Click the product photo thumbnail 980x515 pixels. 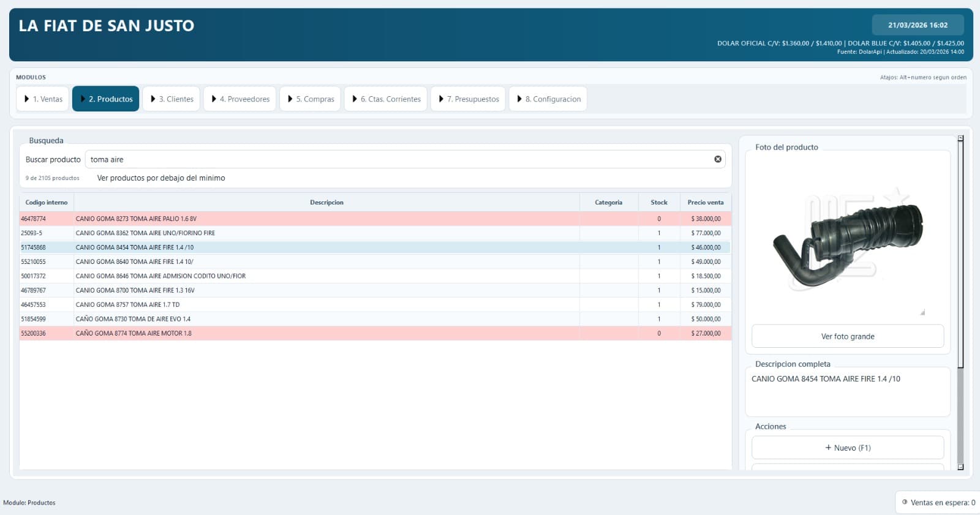click(848, 239)
